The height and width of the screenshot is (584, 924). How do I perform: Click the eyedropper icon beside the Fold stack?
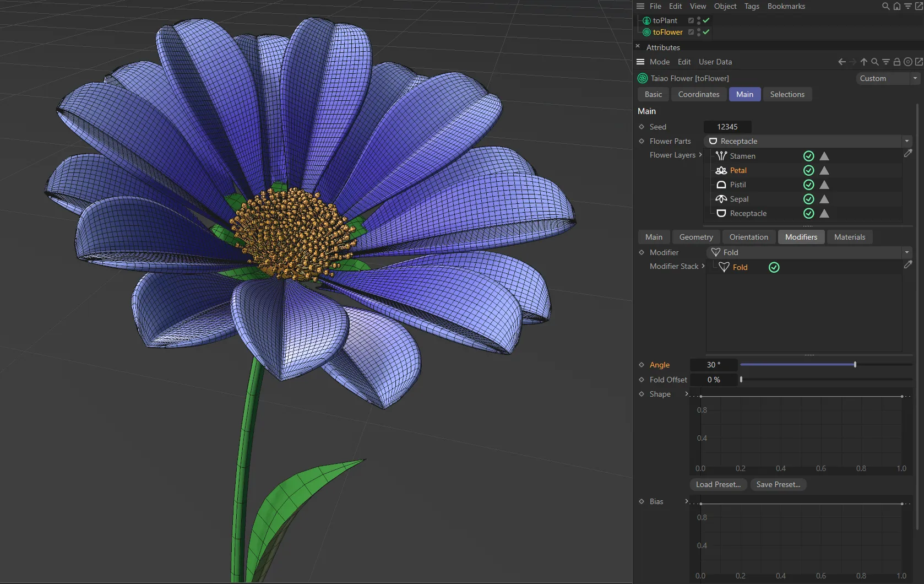click(x=908, y=264)
